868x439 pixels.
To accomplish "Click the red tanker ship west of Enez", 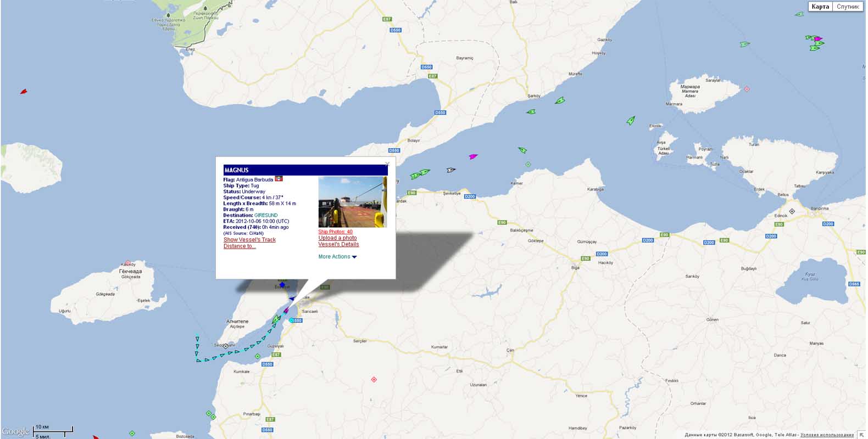I will 24,92.
